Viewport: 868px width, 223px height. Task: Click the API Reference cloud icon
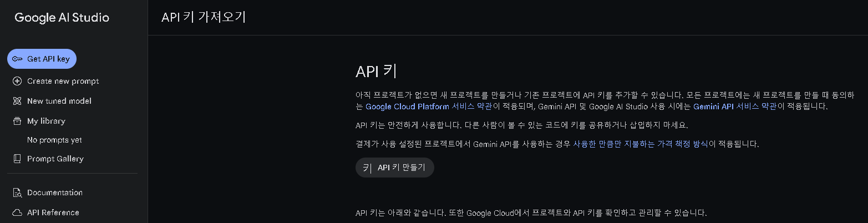(x=17, y=212)
